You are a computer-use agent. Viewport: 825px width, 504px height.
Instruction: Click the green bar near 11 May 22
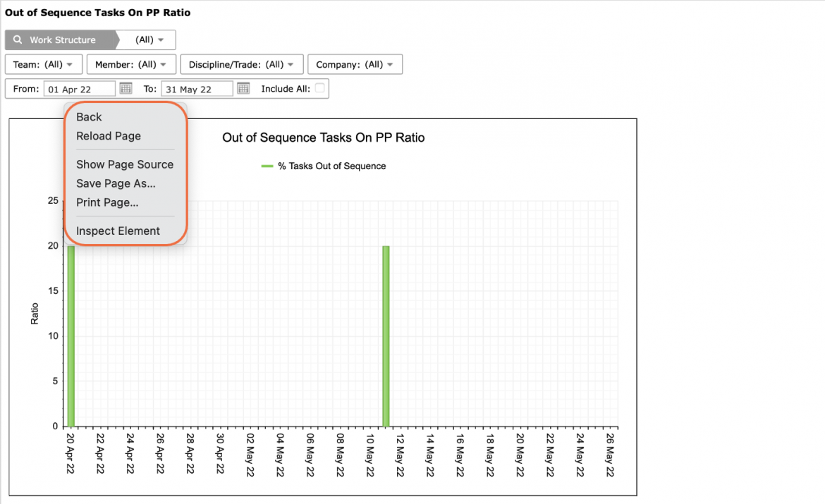386,336
